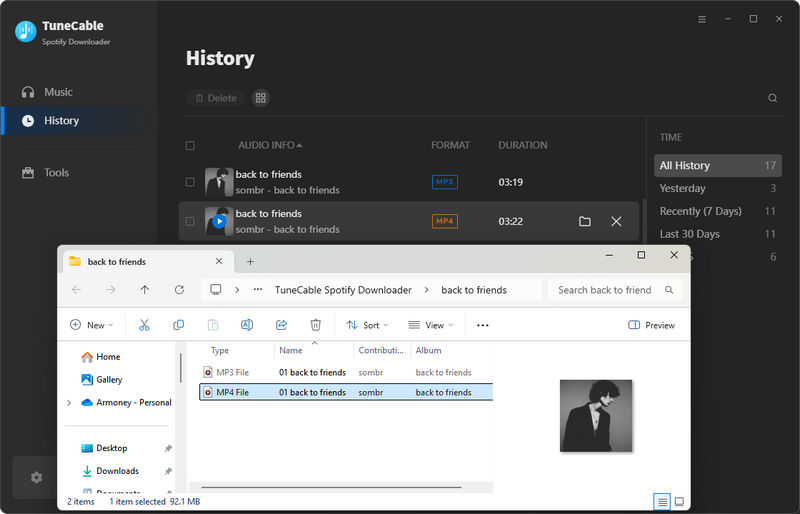Go back in File Explorer
800x514 pixels.
click(x=77, y=290)
